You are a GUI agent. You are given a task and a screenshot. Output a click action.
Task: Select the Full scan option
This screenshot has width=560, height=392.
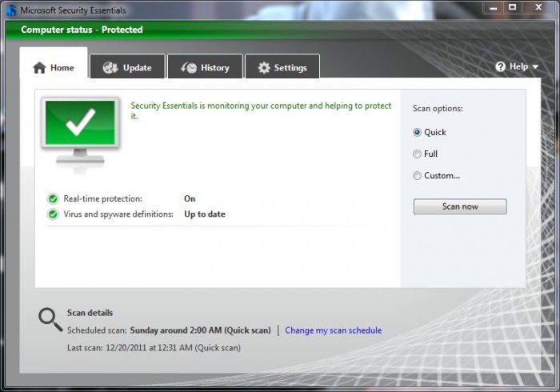click(x=417, y=154)
